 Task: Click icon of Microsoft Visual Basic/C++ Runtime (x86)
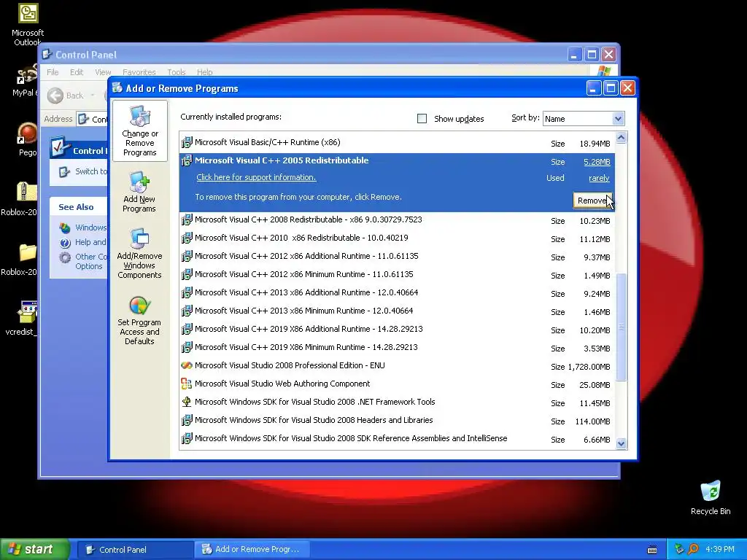(x=187, y=142)
